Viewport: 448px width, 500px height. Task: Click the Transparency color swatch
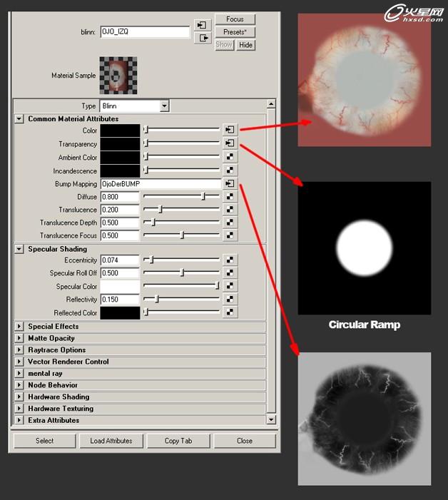pyautogui.click(x=120, y=144)
